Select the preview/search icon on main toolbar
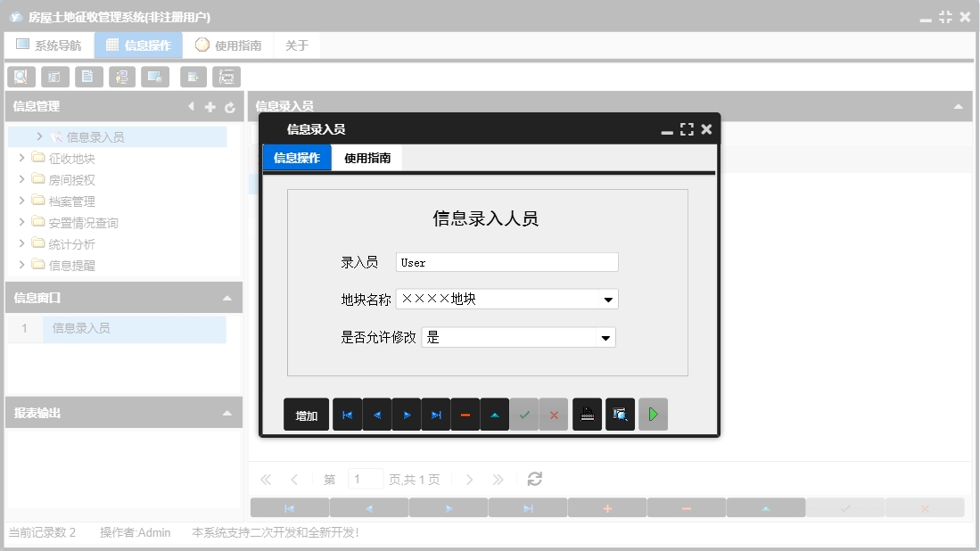 pos(21,77)
